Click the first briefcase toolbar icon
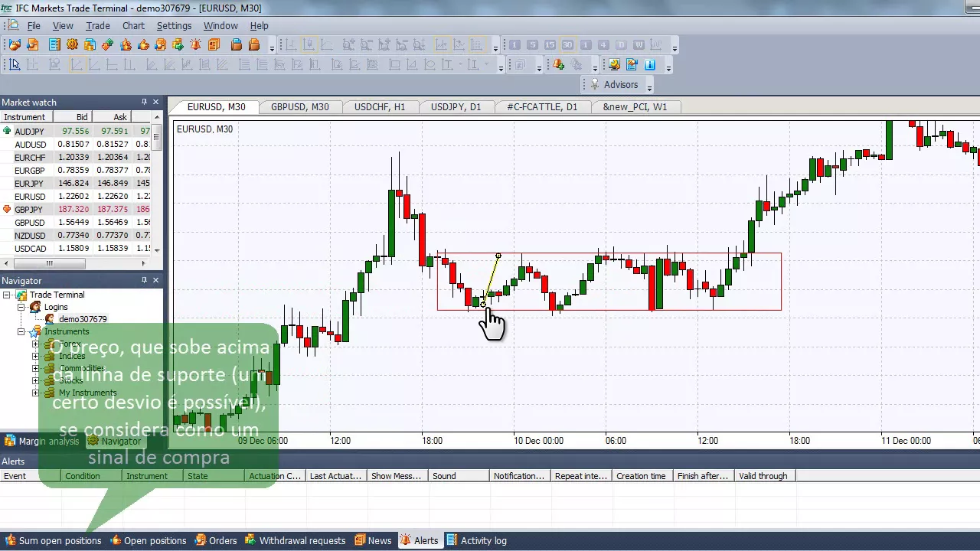This screenshot has width=980, height=551. 237,45
